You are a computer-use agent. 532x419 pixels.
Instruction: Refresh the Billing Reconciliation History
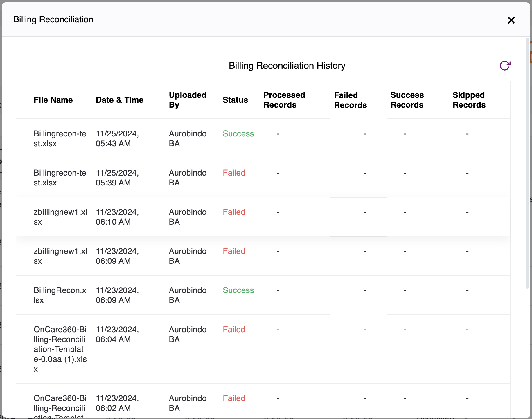point(505,66)
